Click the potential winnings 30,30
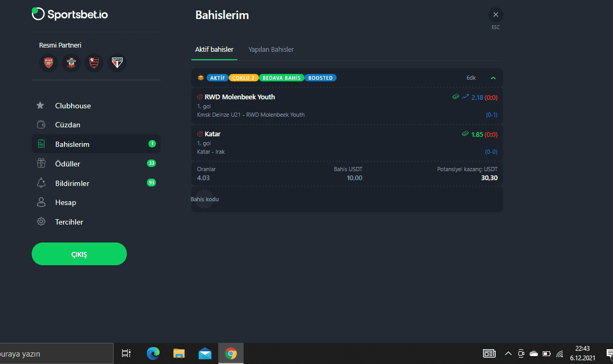 point(489,178)
